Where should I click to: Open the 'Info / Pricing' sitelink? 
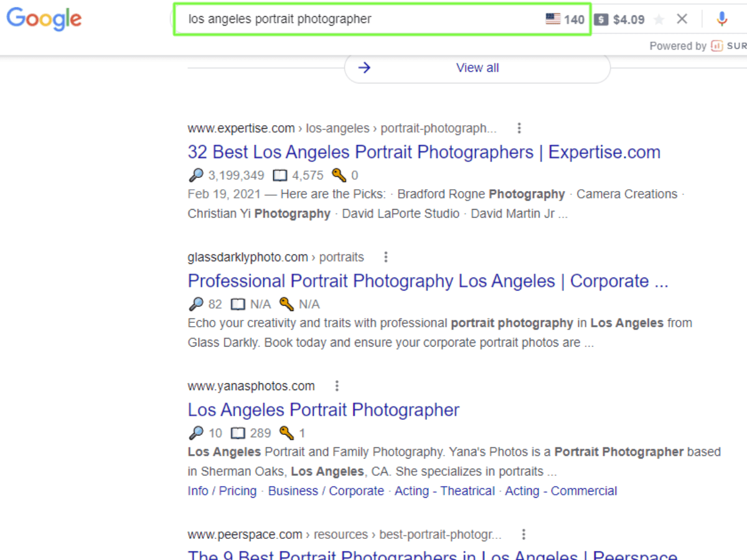[x=222, y=491]
